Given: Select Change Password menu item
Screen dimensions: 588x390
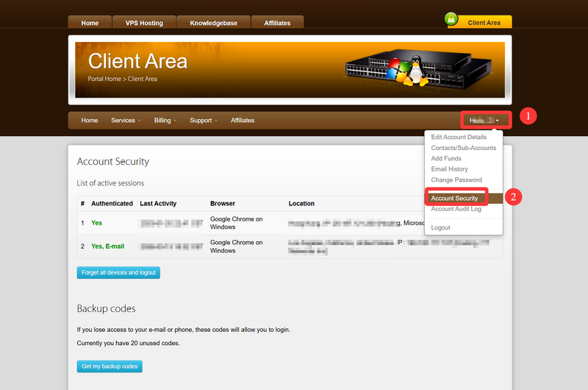Looking at the screenshot, I should point(456,180).
